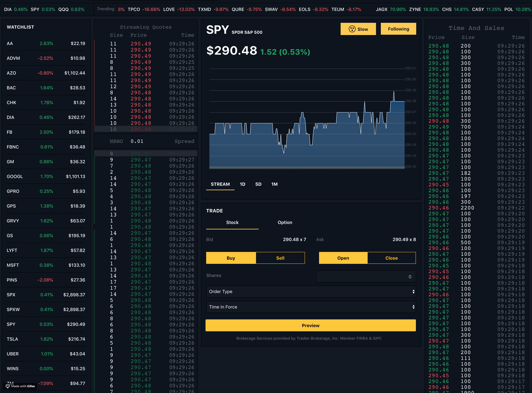Select GM in the watchlist
The width and height of the screenshot is (532, 393).
(46, 161)
